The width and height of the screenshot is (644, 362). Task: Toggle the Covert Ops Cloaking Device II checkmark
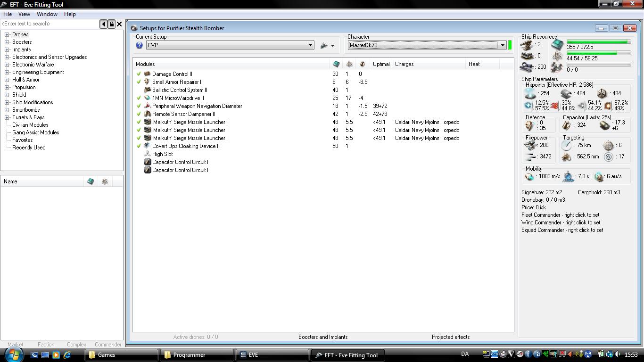pos(139,146)
